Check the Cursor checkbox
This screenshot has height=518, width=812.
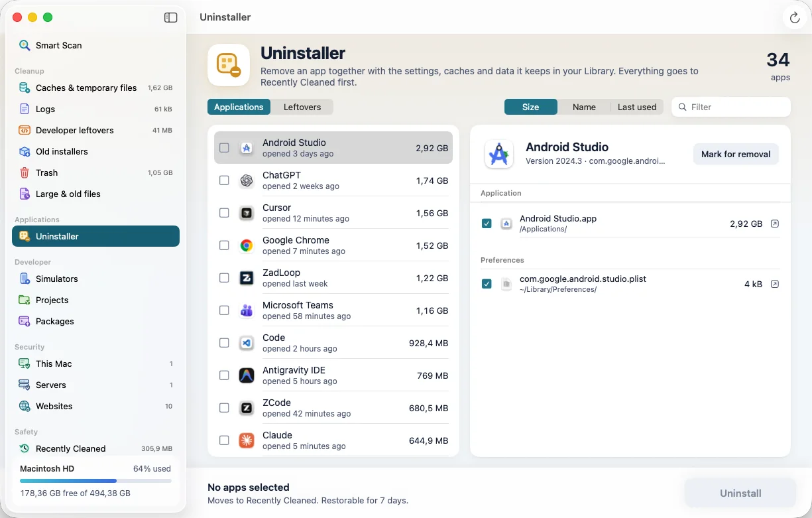point(224,213)
